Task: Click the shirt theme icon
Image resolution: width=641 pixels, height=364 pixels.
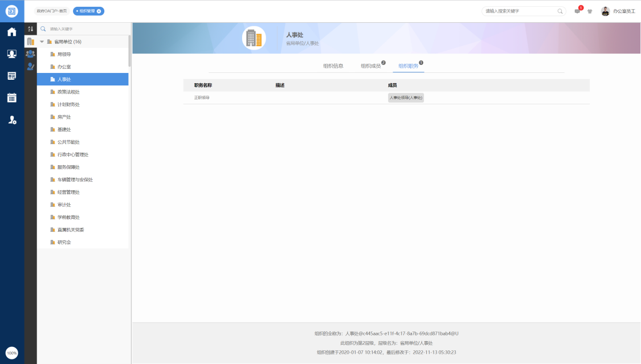Action: (590, 11)
